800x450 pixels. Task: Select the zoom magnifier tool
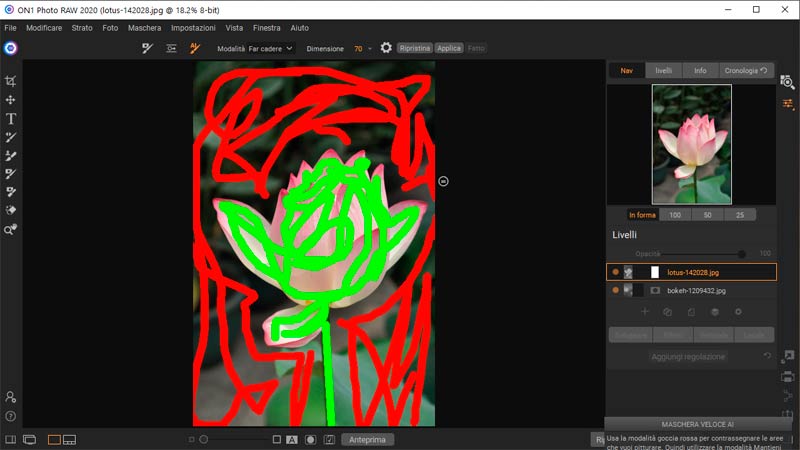(11, 230)
